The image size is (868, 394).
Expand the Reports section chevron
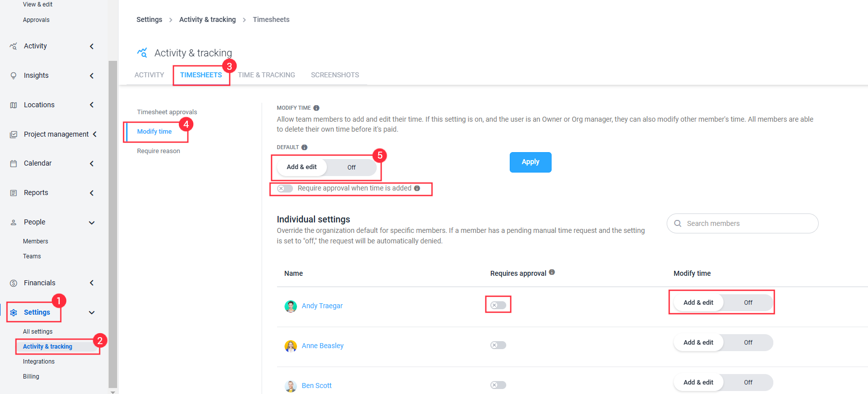92,193
